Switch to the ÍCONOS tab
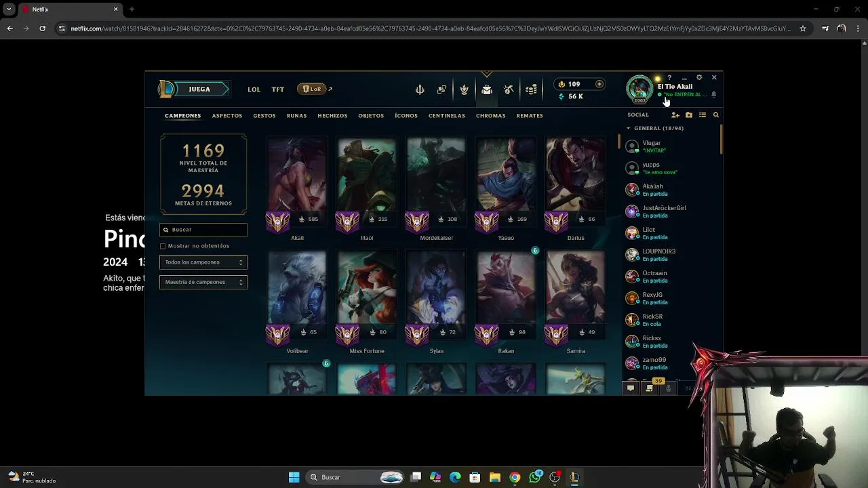The image size is (868, 488). (x=406, y=116)
